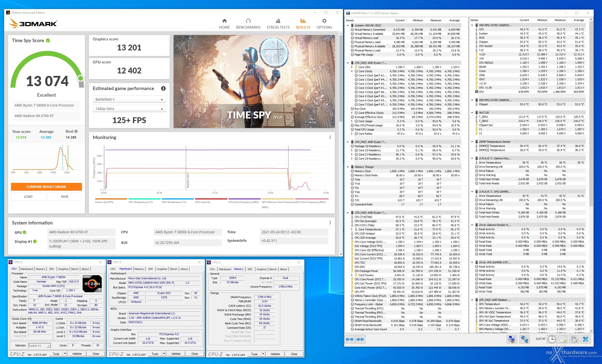
Task: Open the 3DMark HOME page
Action: [224, 24]
